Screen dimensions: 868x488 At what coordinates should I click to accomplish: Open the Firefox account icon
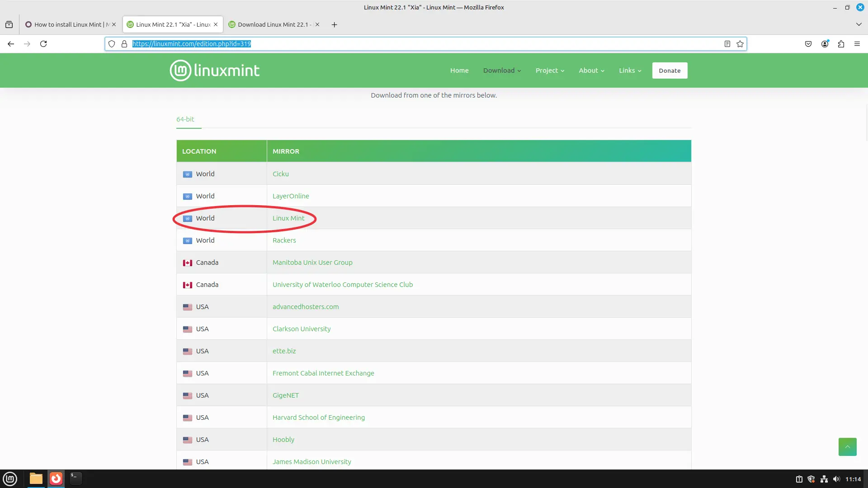click(x=825, y=44)
